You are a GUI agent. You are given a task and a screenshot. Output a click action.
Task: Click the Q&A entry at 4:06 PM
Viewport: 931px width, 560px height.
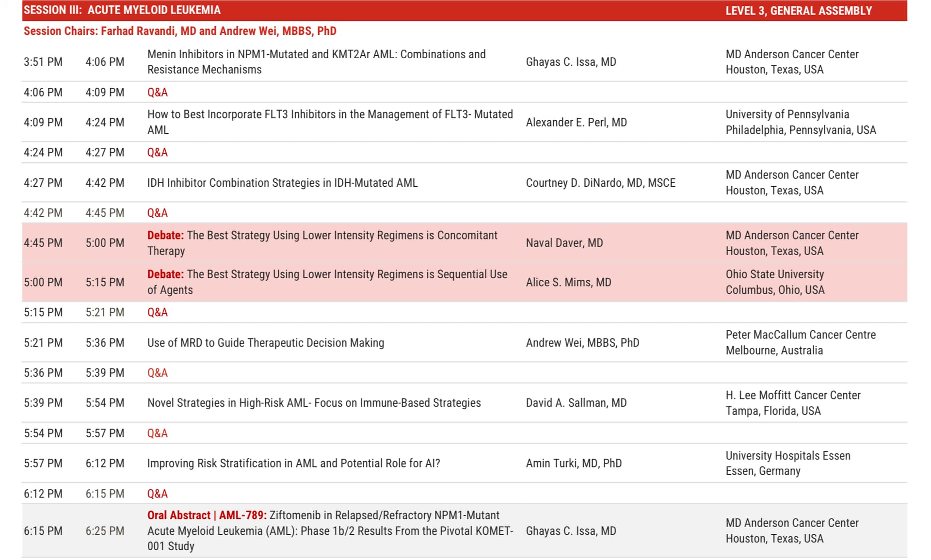[157, 92]
